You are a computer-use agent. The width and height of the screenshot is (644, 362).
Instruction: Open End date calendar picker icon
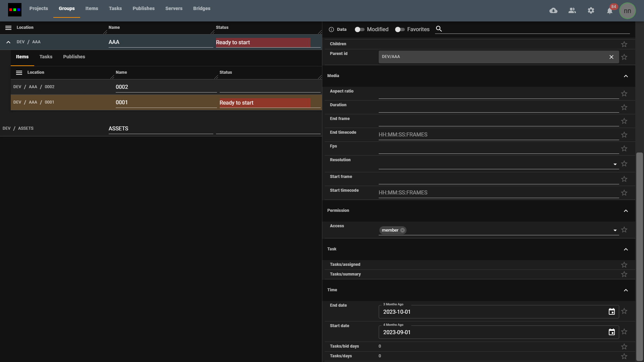tap(612, 312)
